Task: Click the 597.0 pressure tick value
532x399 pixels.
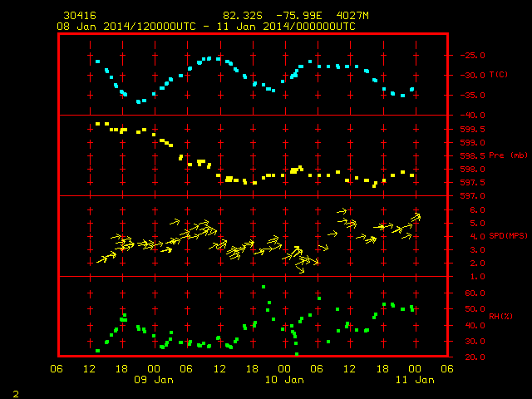Action: 473,196
